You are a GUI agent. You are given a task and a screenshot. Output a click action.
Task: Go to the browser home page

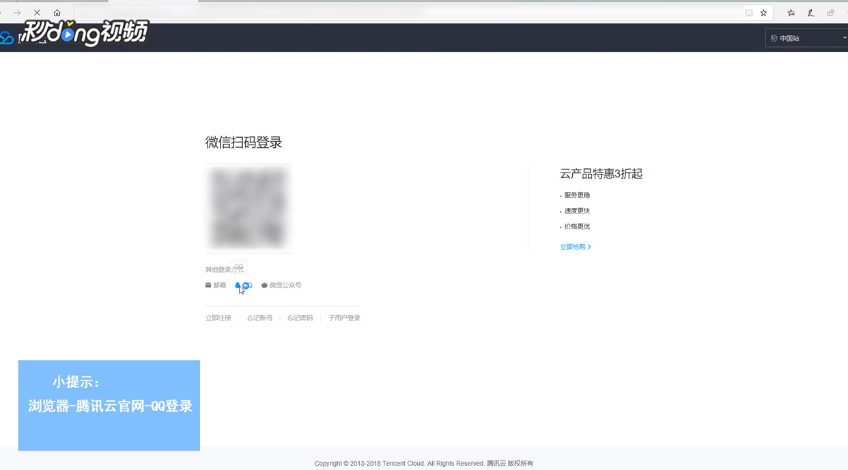point(57,12)
